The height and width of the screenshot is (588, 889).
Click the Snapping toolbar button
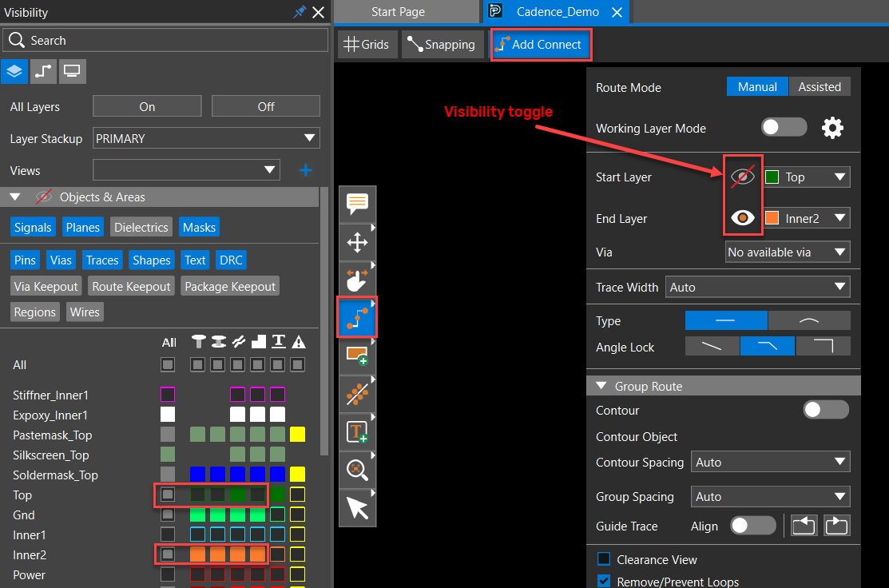(x=441, y=44)
